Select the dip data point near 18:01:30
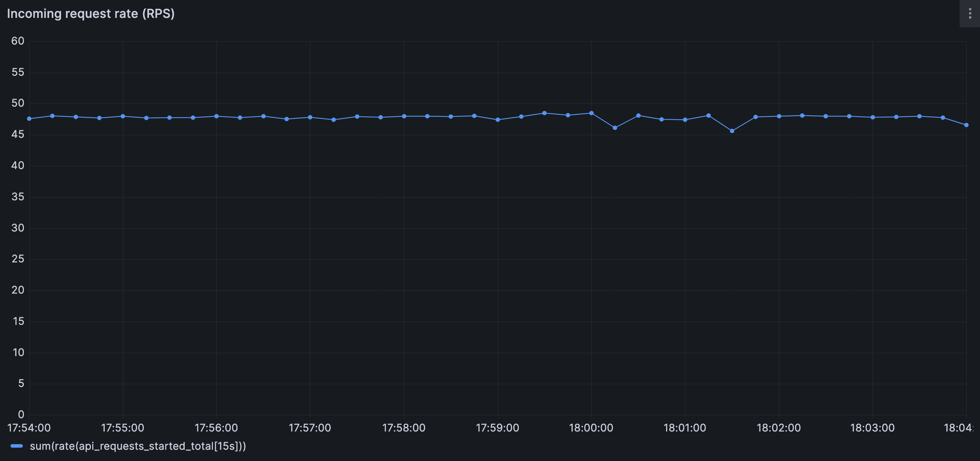 (x=733, y=131)
